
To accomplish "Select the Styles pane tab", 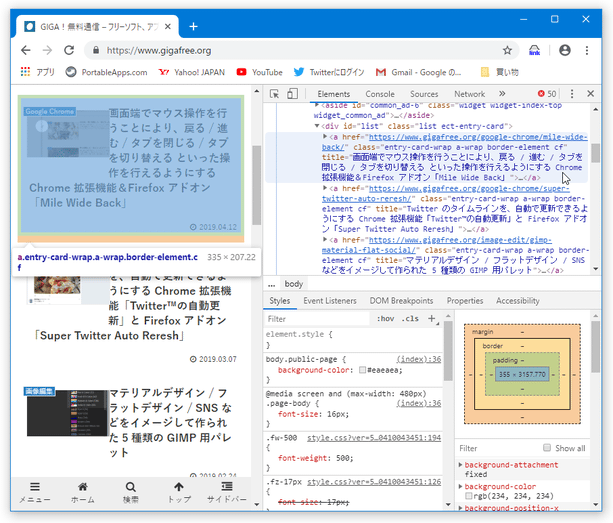I will (x=280, y=301).
